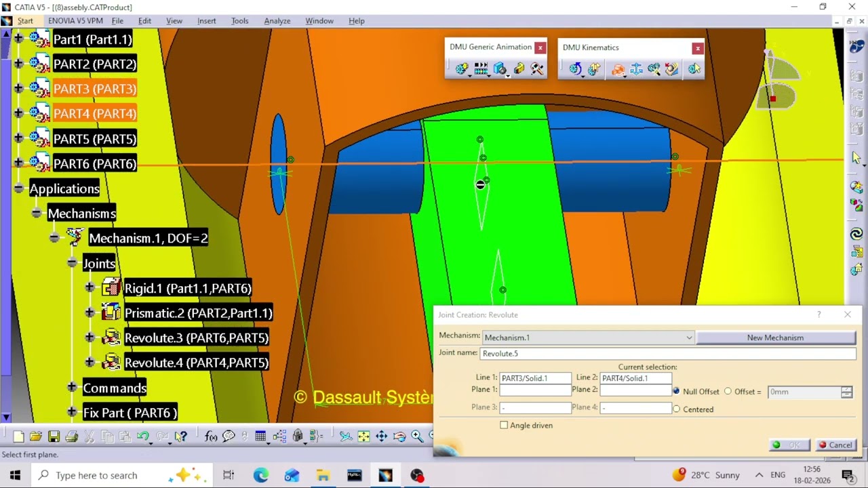The image size is (868, 488).
Task: Click the Assembly Constraints Conversion icon
Action: point(654,68)
